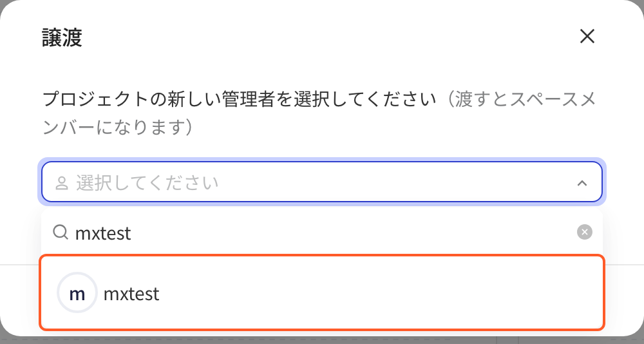644x344 pixels.
Task: Close the 譲渡 dialog with the X
Action: (x=587, y=37)
